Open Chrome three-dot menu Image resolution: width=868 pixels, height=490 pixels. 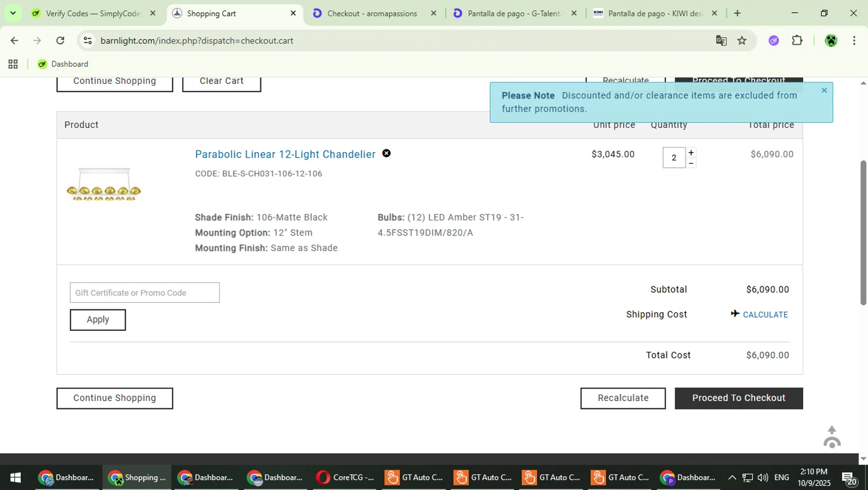coord(854,40)
